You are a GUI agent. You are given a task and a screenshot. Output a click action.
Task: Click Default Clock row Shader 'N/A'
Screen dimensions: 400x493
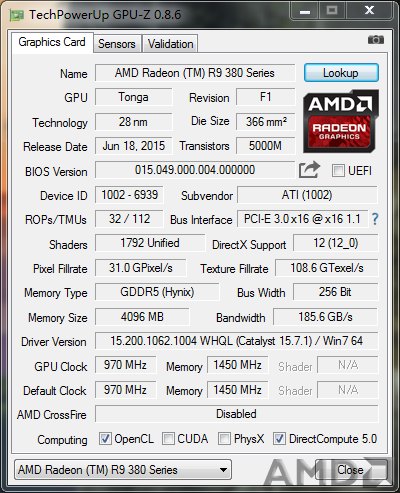tap(348, 390)
